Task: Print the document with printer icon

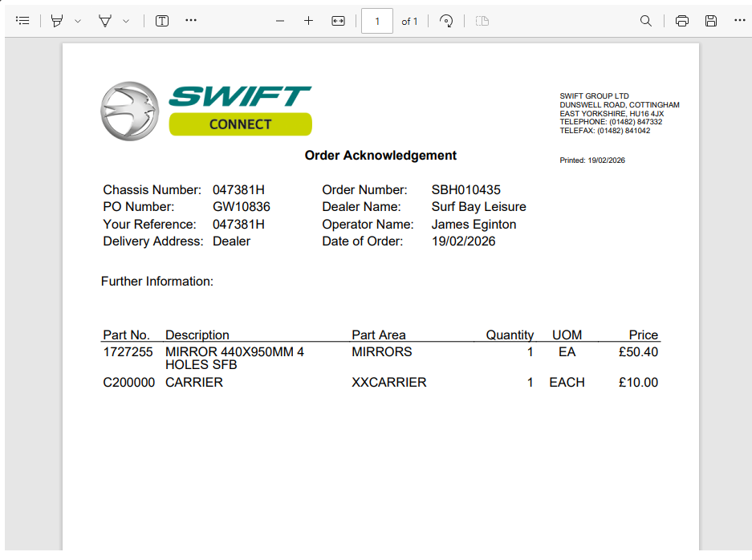Action: tap(682, 21)
